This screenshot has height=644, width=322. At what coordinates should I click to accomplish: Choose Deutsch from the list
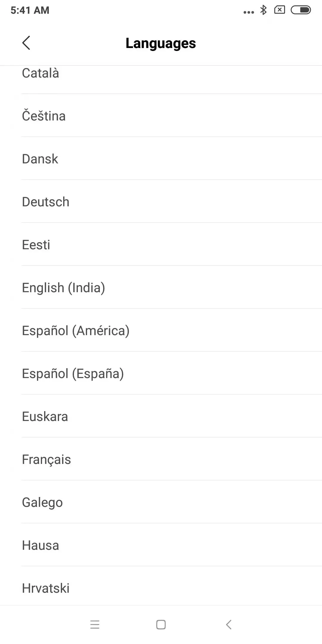(x=161, y=201)
